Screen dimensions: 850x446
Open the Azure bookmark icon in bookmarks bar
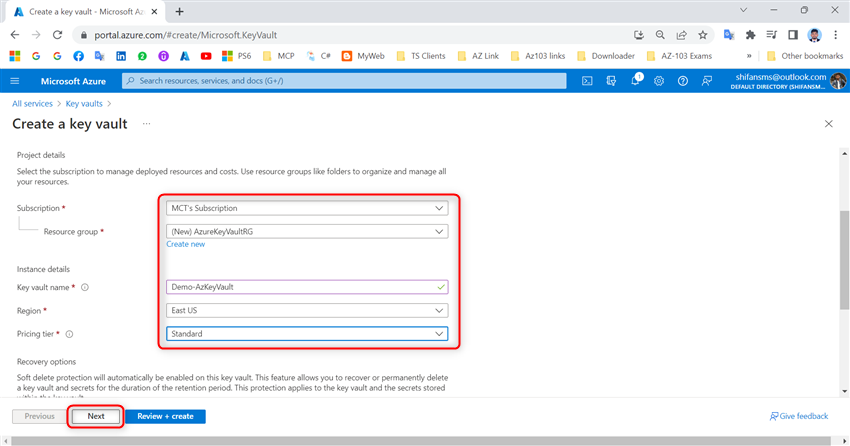(x=185, y=56)
